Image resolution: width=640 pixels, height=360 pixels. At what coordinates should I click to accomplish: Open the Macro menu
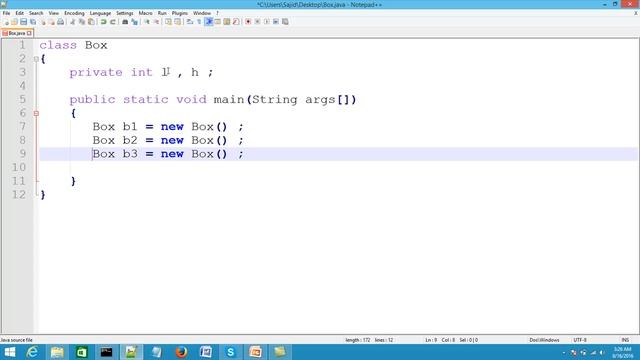pyautogui.click(x=145, y=13)
